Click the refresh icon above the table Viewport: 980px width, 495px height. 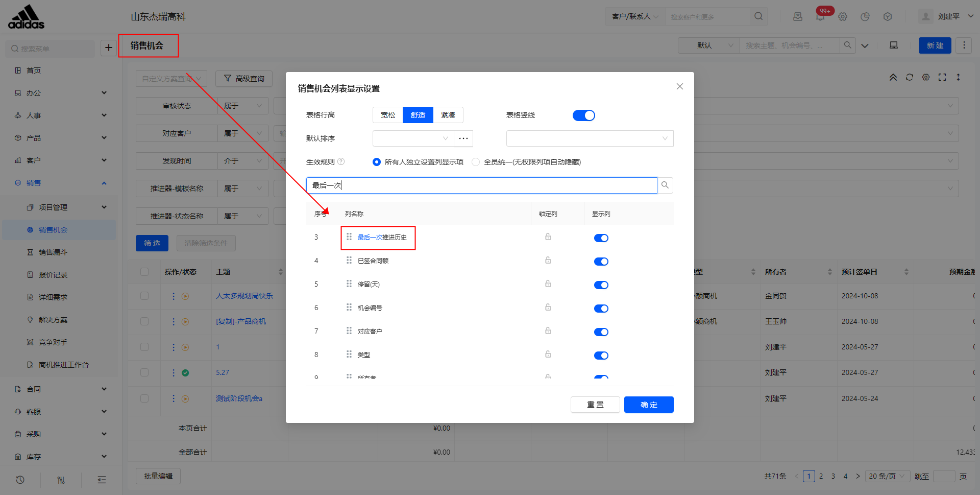[909, 77]
